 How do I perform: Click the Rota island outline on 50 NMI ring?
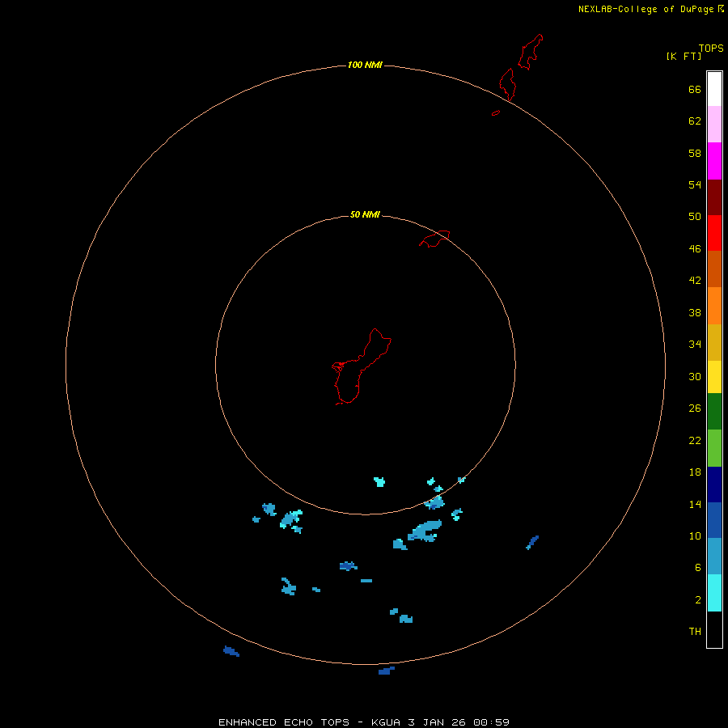pos(434,239)
